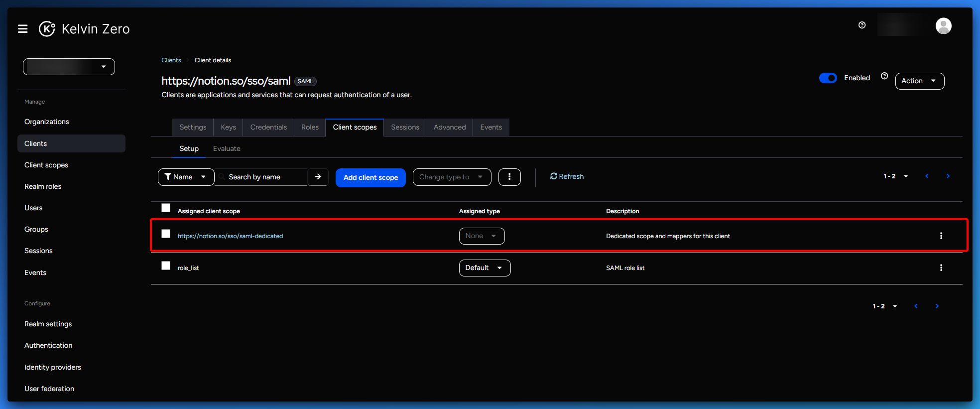Open Sessions in the sidebar
This screenshot has height=409, width=980.
pos(71,251)
